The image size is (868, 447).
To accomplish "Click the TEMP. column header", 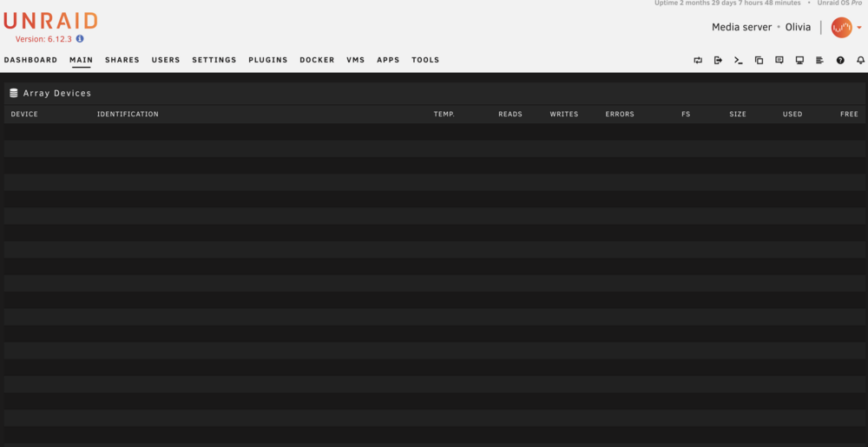I will click(x=444, y=115).
